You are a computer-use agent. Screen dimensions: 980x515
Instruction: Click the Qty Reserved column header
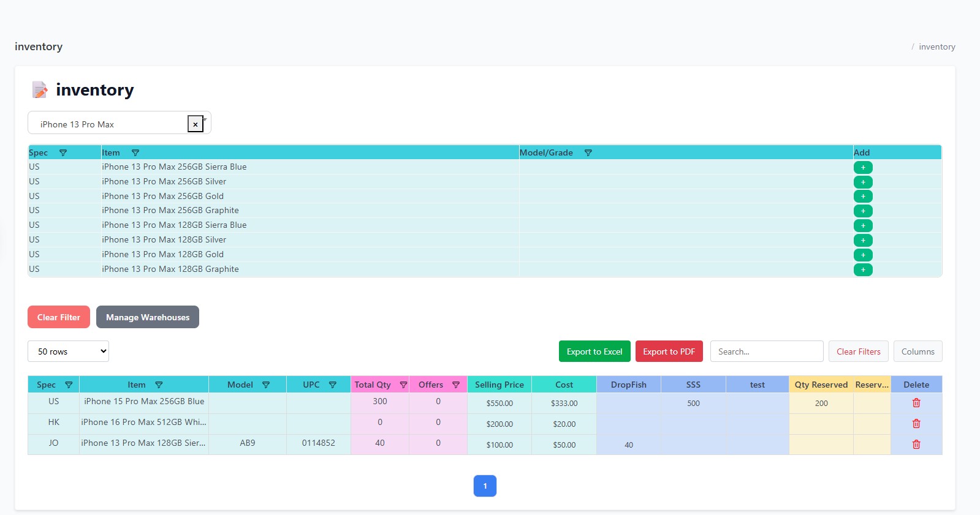point(821,385)
